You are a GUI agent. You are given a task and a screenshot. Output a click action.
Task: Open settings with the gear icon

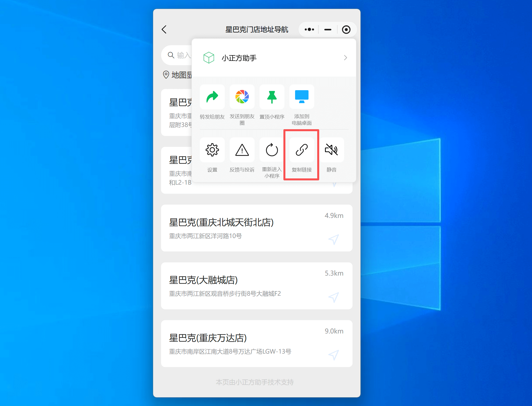point(212,150)
